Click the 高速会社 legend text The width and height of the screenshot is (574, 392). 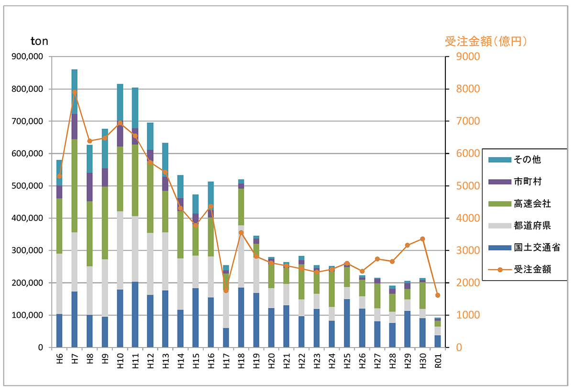pyautogui.click(x=532, y=204)
